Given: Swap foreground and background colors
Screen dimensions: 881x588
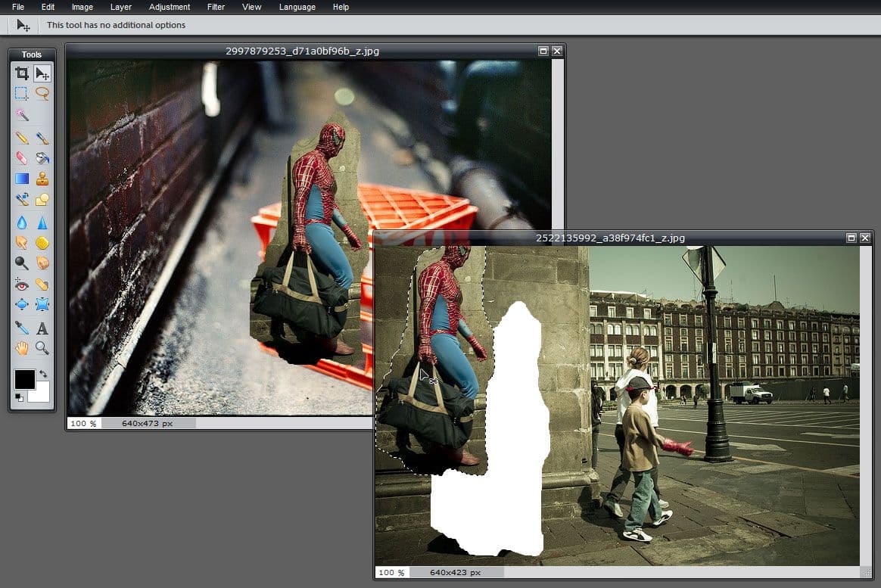Looking at the screenshot, I should click(43, 374).
